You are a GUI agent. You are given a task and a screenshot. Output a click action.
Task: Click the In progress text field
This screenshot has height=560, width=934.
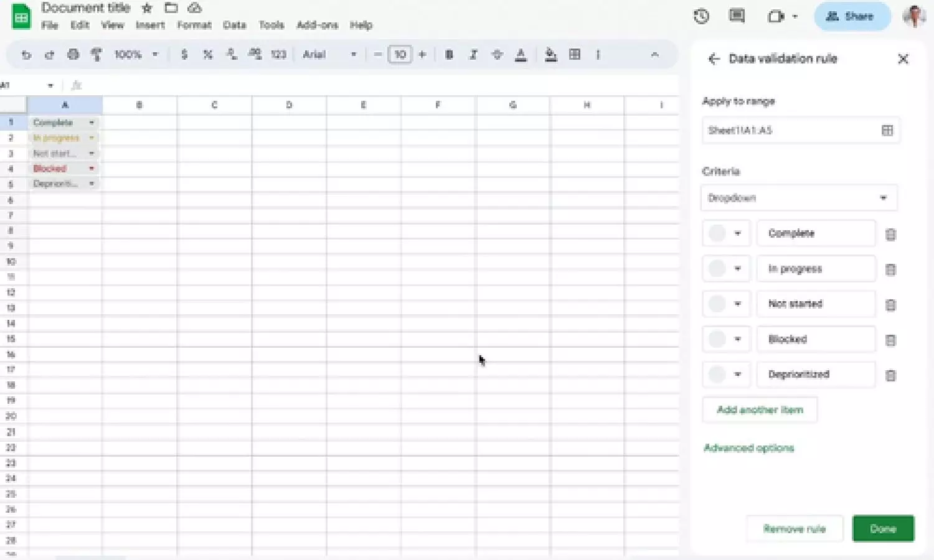click(816, 269)
